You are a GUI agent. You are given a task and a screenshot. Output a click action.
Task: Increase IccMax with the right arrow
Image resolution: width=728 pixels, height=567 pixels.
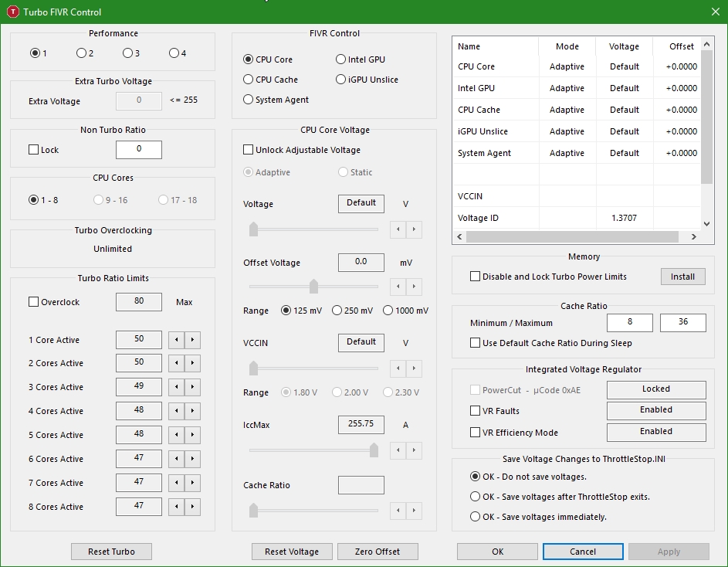coord(414,450)
